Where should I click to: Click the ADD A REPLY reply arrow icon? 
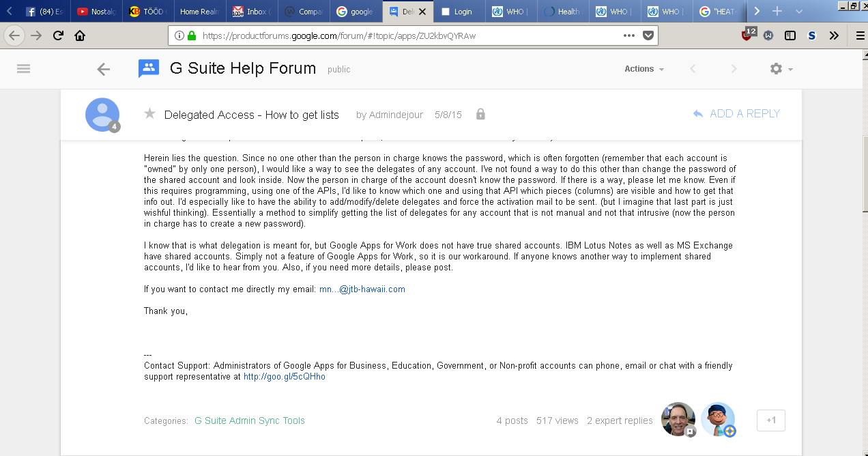(697, 114)
